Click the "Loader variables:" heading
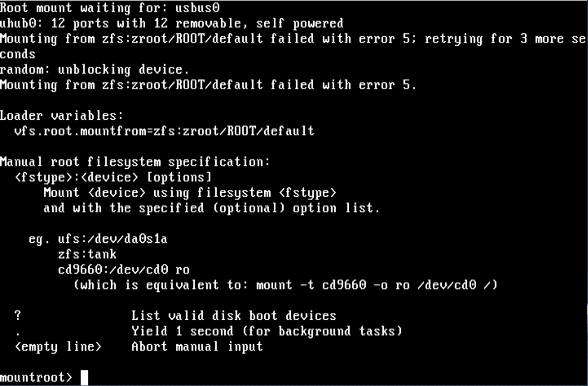Viewport: 588px width, 386px height. (x=61, y=116)
